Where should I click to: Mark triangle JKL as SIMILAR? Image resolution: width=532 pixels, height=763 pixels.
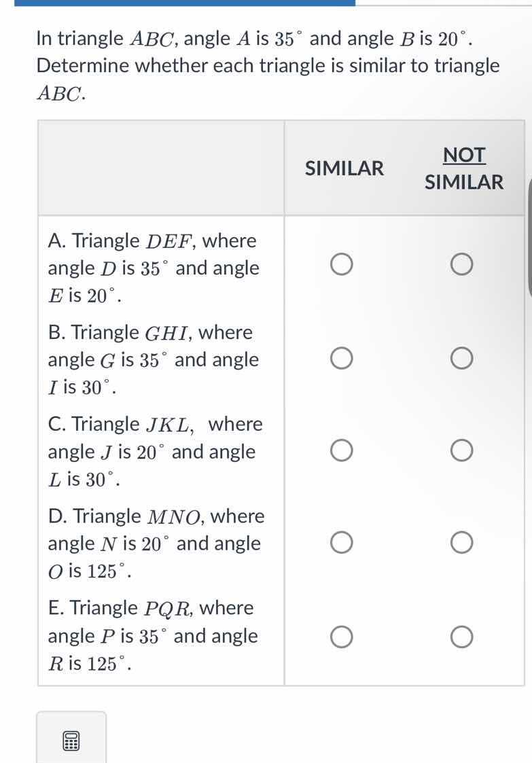click(341, 450)
